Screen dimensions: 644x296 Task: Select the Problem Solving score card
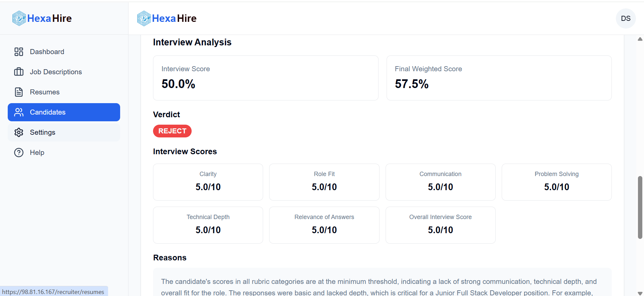556,182
